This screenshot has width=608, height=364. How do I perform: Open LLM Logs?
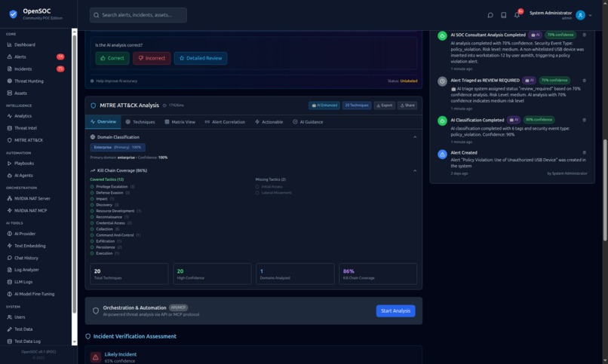click(x=23, y=282)
